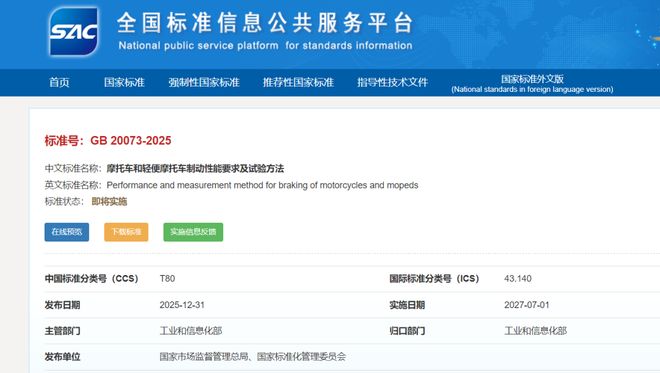The height and width of the screenshot is (373, 660).
Task: Click the 发布日期 label
Action: (62, 305)
